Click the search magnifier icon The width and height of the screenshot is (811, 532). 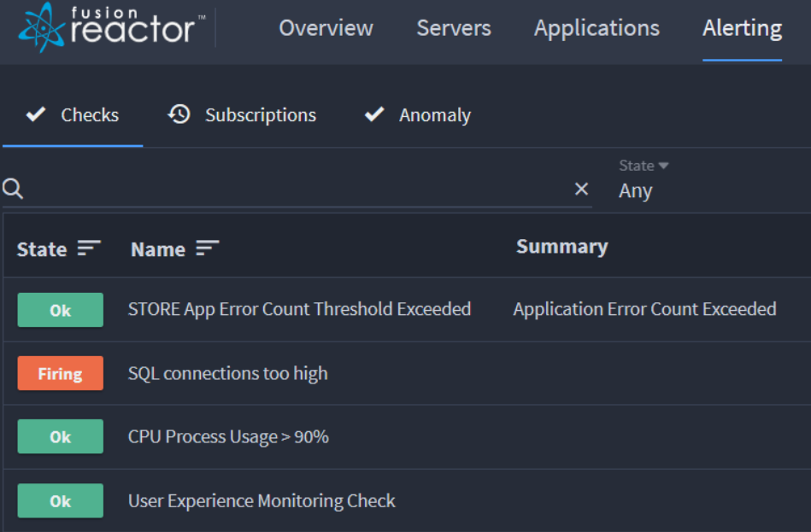[13, 189]
